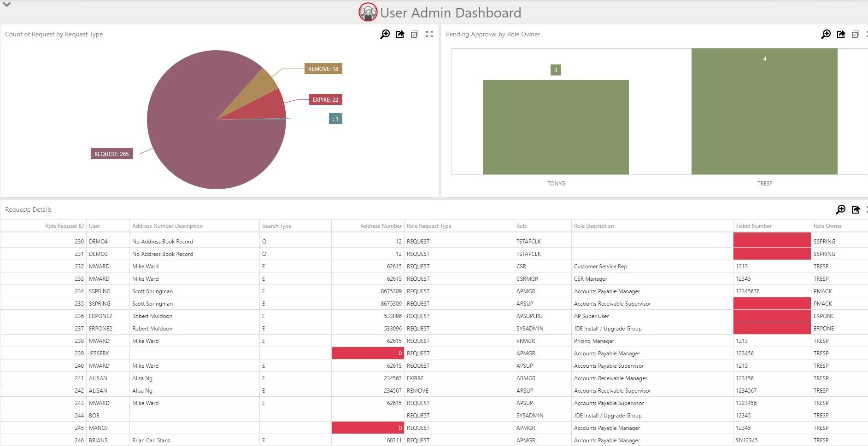The width and height of the screenshot is (868, 446).
Task: Click red zero address cell for JESSEBX
Action: tap(368, 353)
